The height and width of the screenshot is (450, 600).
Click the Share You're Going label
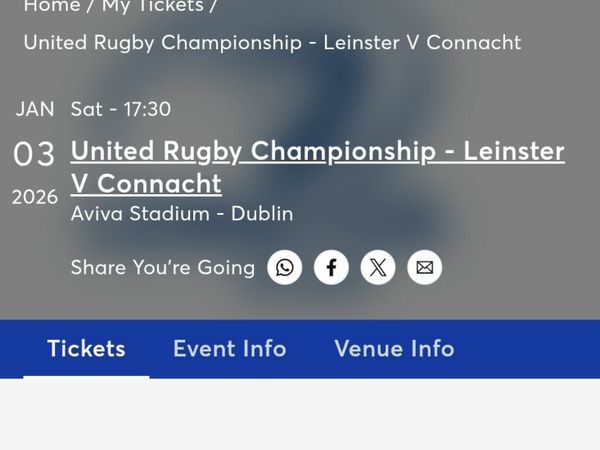coord(163,268)
